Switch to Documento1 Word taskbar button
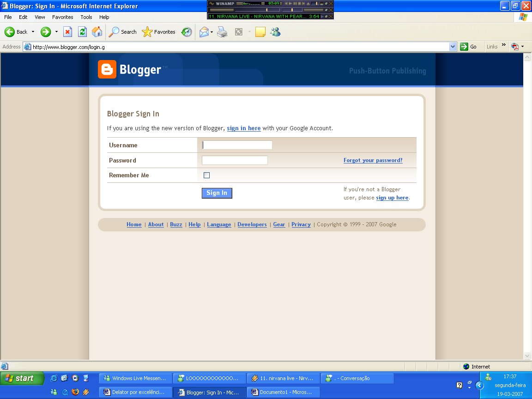This screenshot has width=532, height=399. [x=283, y=392]
